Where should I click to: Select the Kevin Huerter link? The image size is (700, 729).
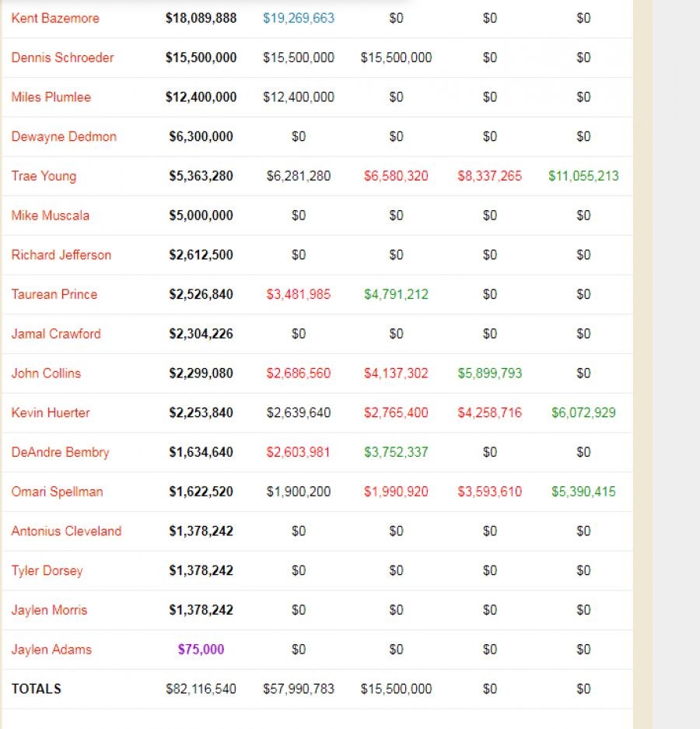click(50, 413)
